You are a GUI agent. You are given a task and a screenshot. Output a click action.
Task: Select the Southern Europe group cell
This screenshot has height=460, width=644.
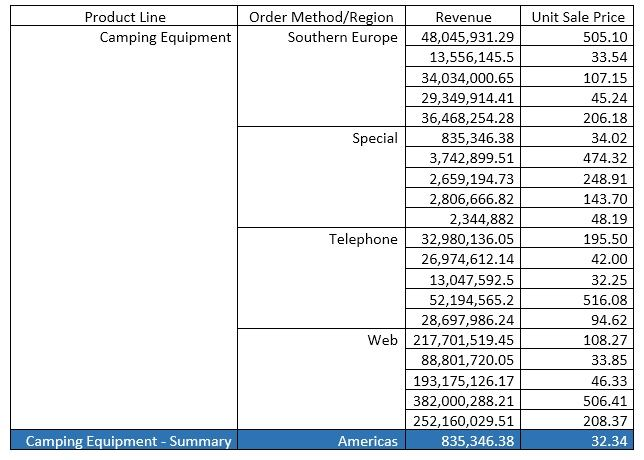(342, 37)
